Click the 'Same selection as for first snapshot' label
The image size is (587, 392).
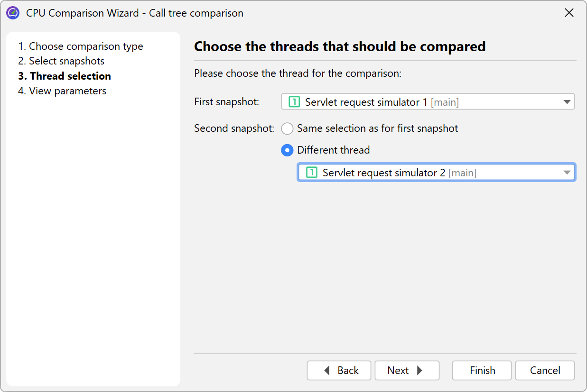tap(377, 128)
